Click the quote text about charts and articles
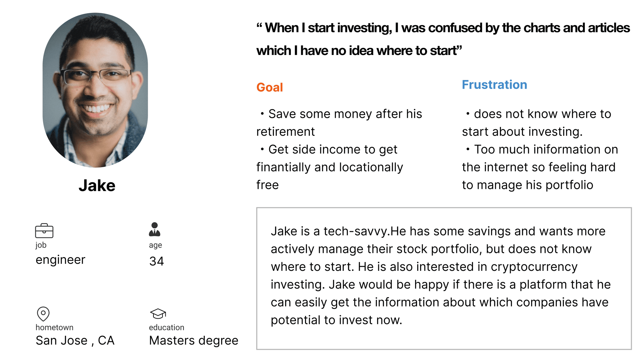Screen dimensions: 644x362 [443, 39]
